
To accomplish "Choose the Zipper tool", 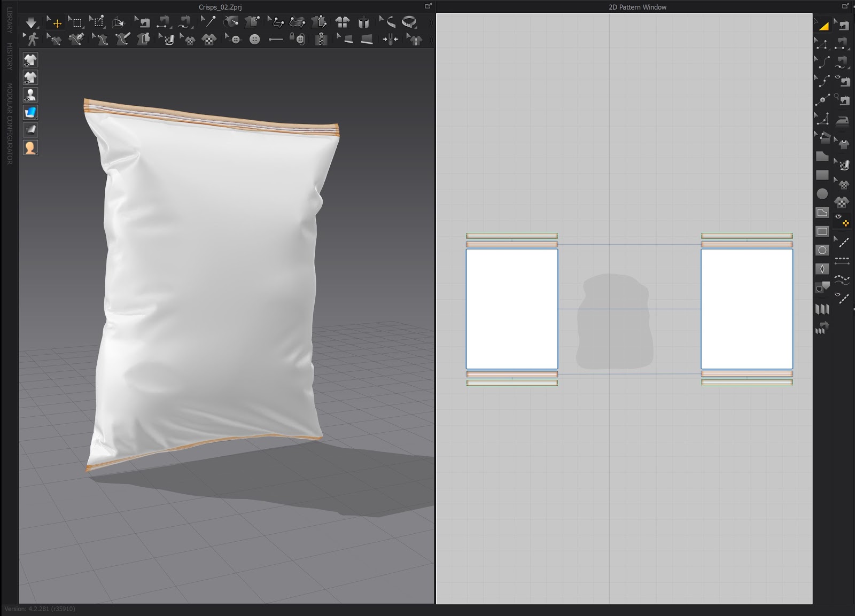I will [321, 39].
